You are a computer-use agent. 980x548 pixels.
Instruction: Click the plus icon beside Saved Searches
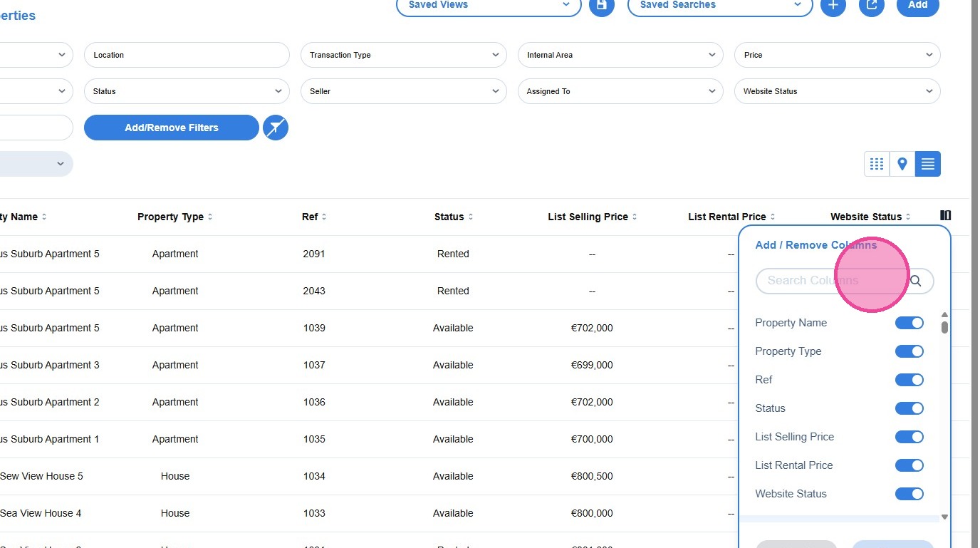(x=833, y=6)
